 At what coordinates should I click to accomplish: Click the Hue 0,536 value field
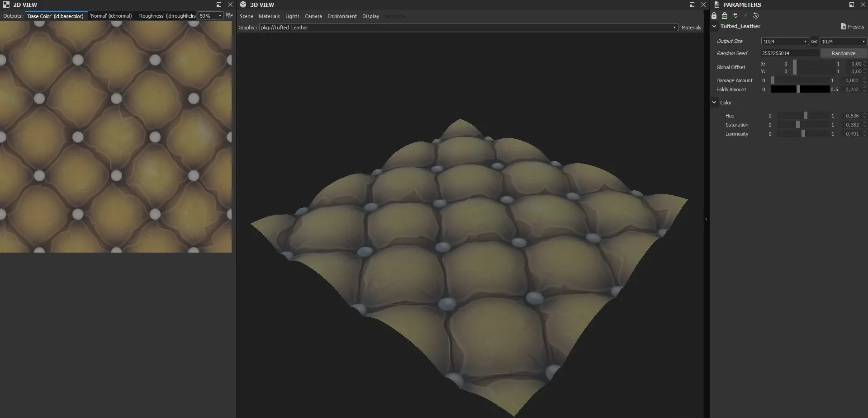[x=852, y=116]
